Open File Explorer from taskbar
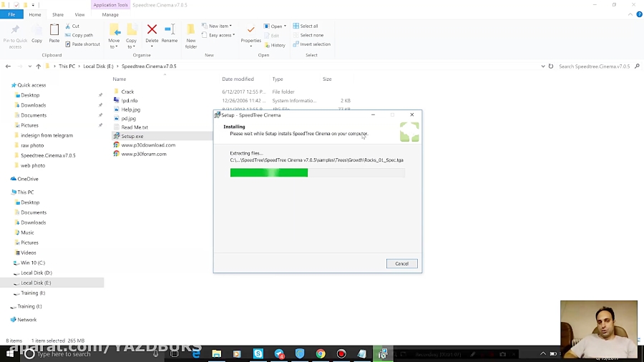644x362 pixels. click(216, 354)
